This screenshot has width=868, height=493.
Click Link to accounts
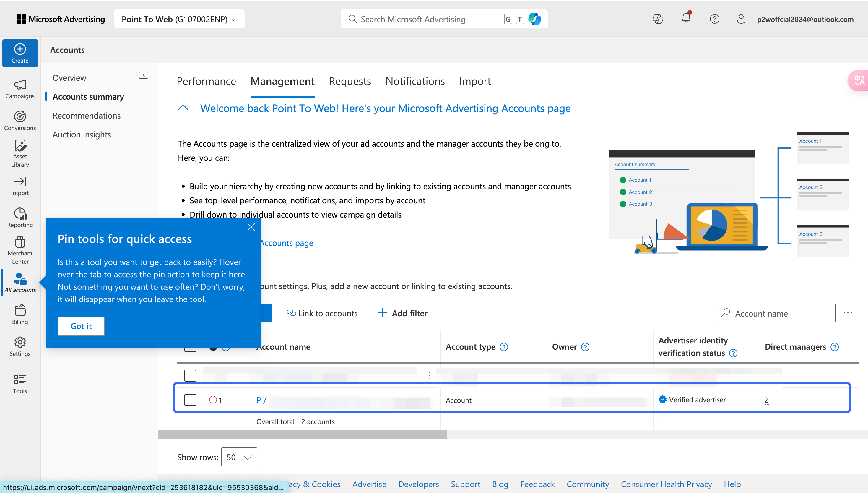(x=322, y=313)
